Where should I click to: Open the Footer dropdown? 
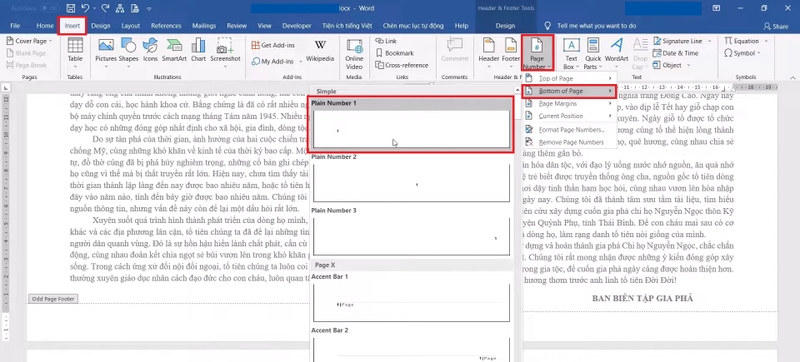point(511,54)
